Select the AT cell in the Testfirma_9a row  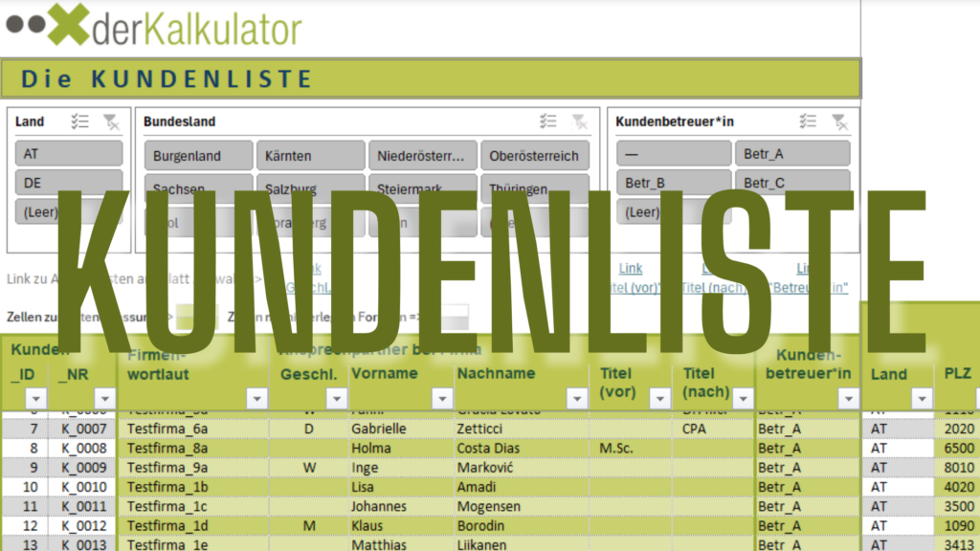pyautogui.click(x=898, y=467)
